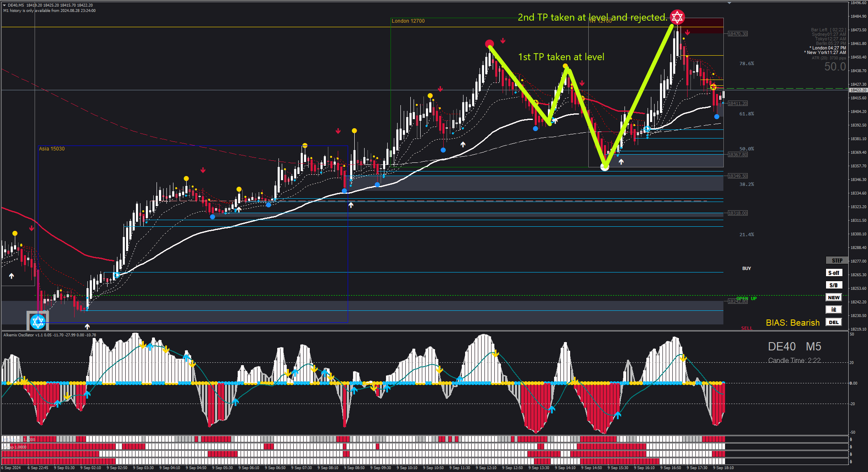868x472 pixels.
Task: Click the BIAS: Bearish text label
Action: (792, 323)
